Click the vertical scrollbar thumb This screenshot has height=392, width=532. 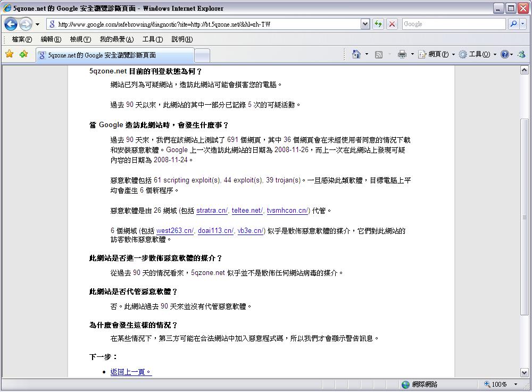coord(524,217)
